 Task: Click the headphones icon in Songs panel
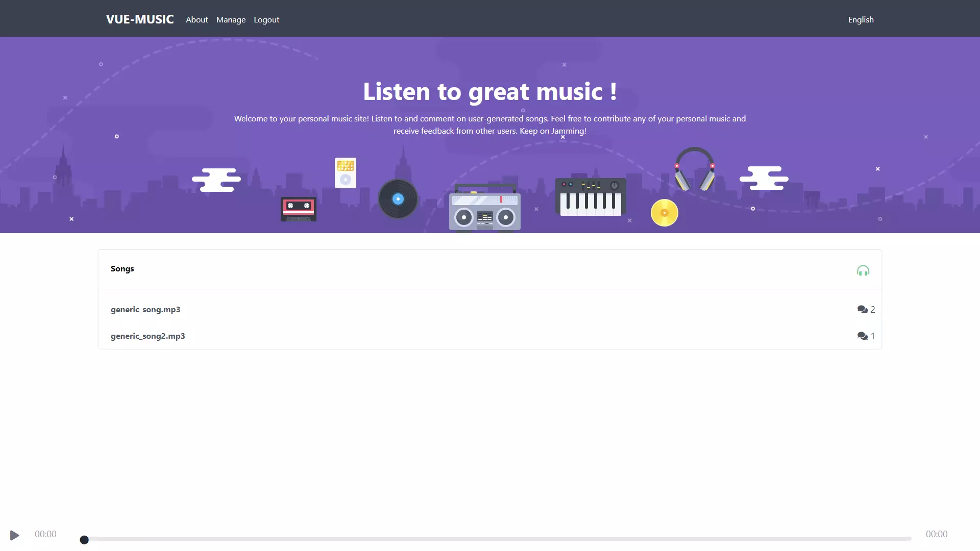coord(864,270)
